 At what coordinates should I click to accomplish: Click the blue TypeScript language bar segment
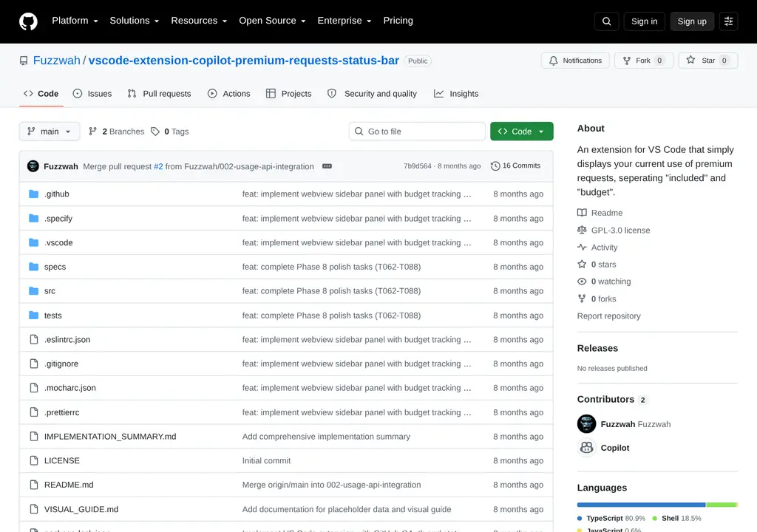641,505
